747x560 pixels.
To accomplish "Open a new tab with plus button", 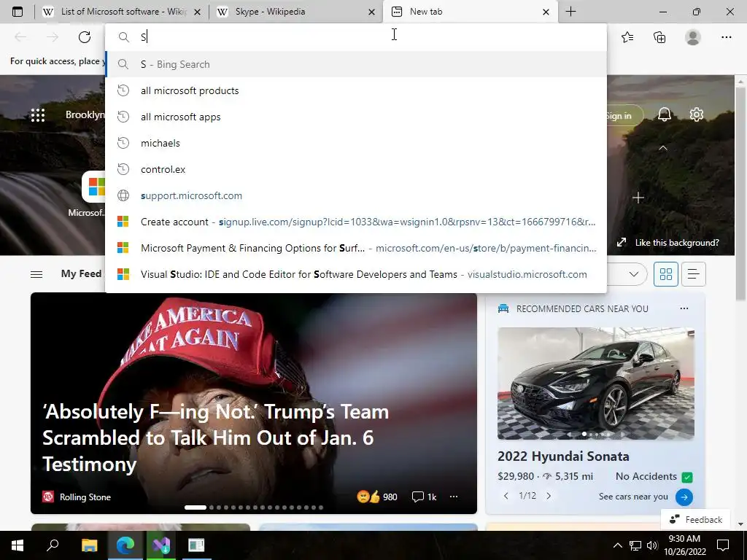I will click(570, 12).
